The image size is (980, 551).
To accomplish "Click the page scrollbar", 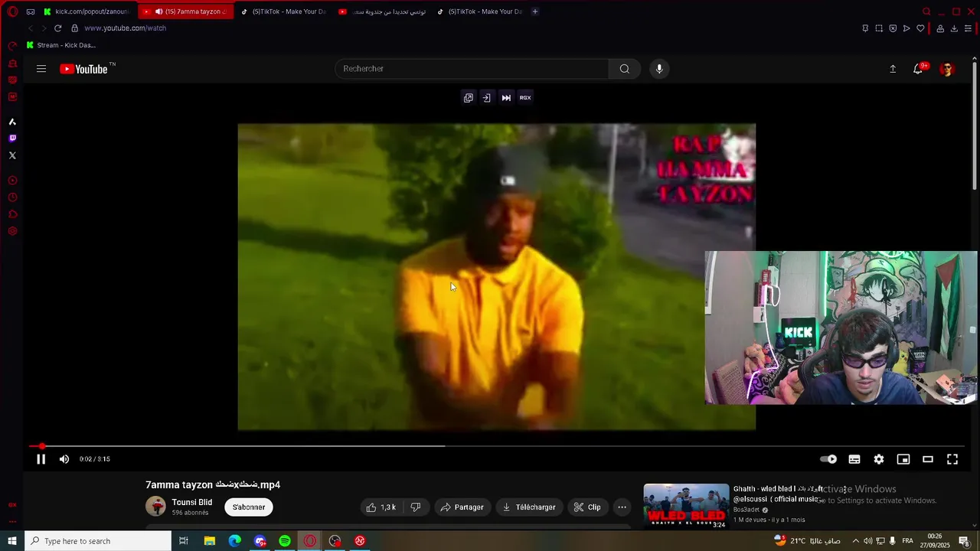I will pyautogui.click(x=975, y=125).
